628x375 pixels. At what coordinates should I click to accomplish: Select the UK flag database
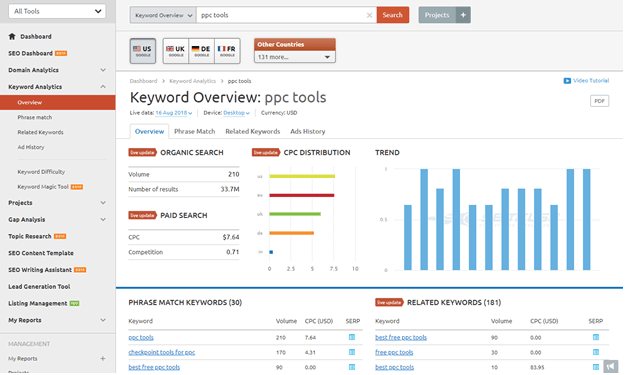click(176, 51)
